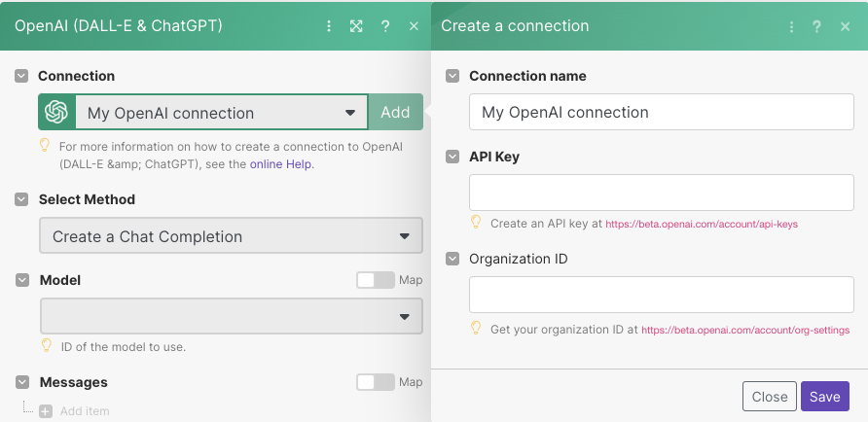Click the lightbulb hint icon under API Key

[x=476, y=223]
